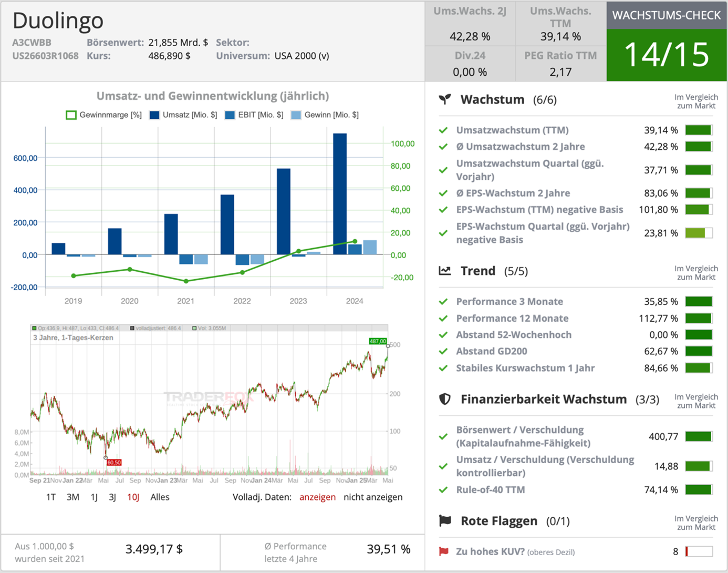Click the 2023 Umsatz bar in chart
The image size is (728, 573).
coord(284,211)
